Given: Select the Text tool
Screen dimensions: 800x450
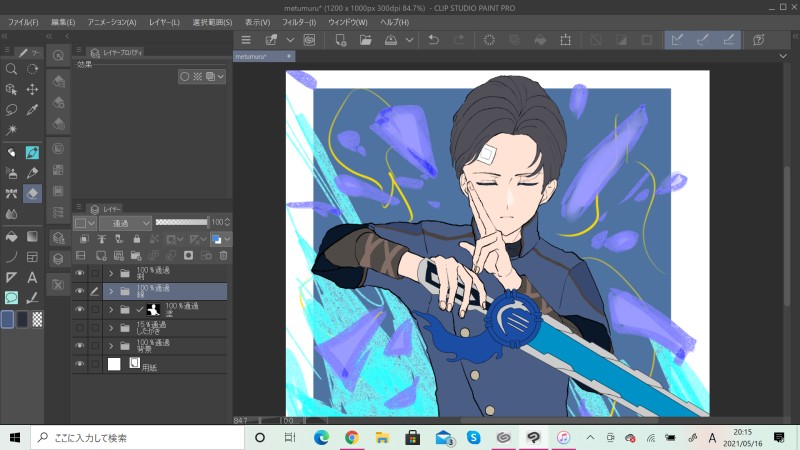Looking at the screenshot, I should click(32, 277).
